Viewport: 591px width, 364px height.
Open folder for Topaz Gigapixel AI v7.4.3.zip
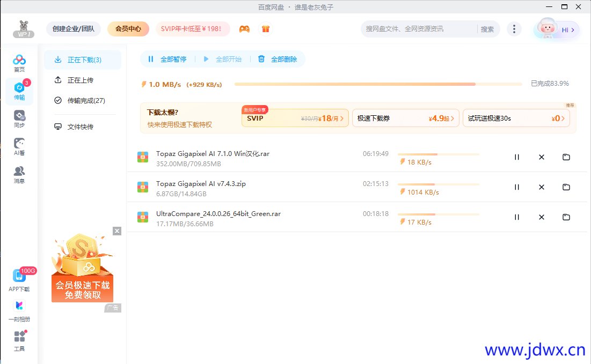[x=566, y=187]
